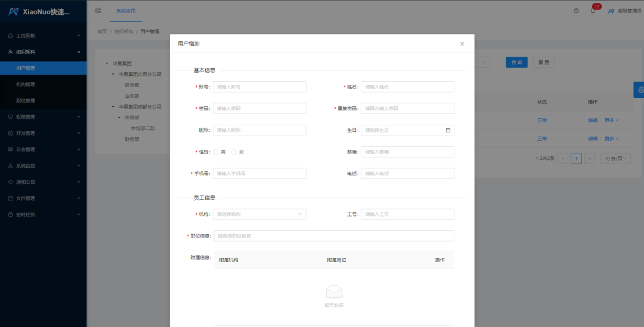
Task: Go to 首页 breadcrumb link
Action: pyautogui.click(x=102, y=31)
